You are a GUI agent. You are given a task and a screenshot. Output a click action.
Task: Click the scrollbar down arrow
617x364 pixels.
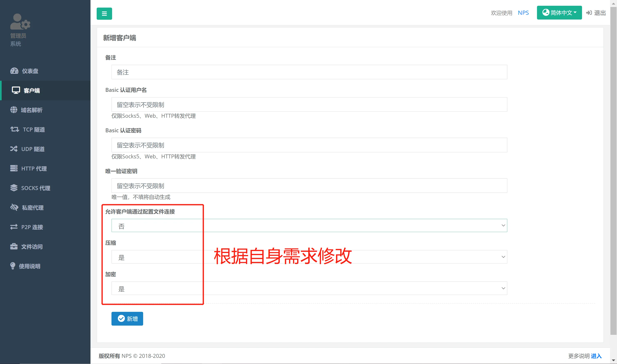click(x=613, y=360)
